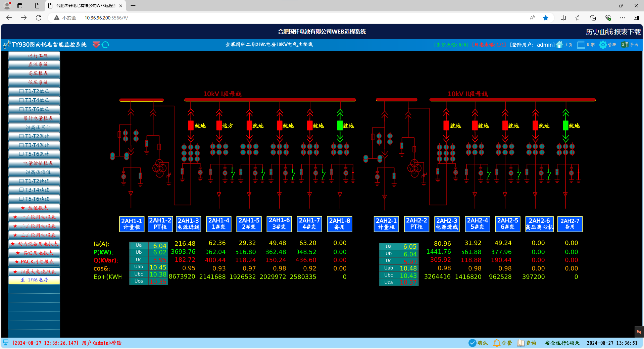
Task: Open the ★ 动力设备用电报表 entry
Action: pyautogui.click(x=34, y=244)
